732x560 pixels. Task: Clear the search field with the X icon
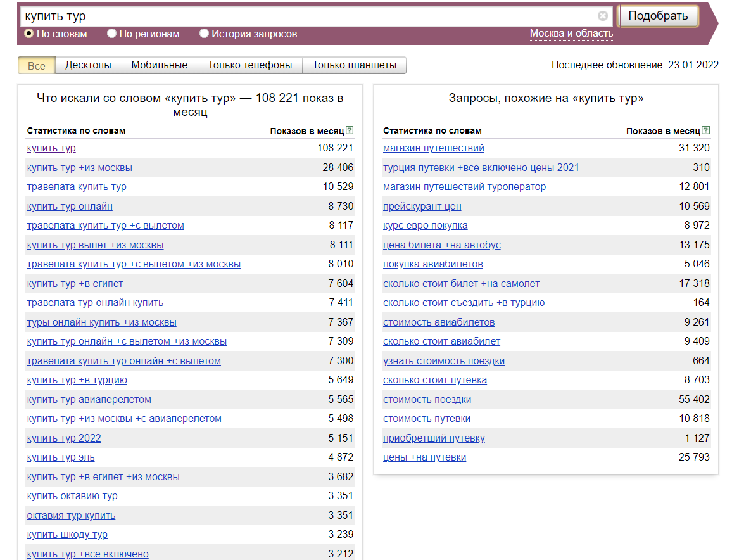click(x=603, y=16)
